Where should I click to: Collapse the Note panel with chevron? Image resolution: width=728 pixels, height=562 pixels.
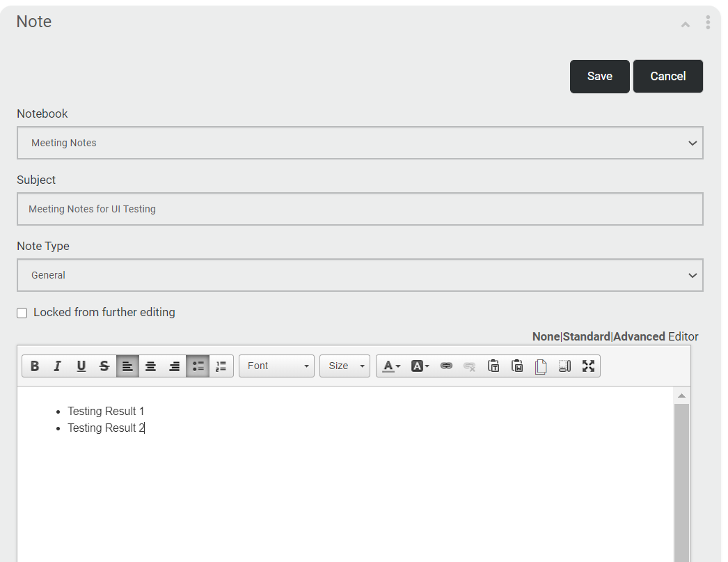(686, 24)
